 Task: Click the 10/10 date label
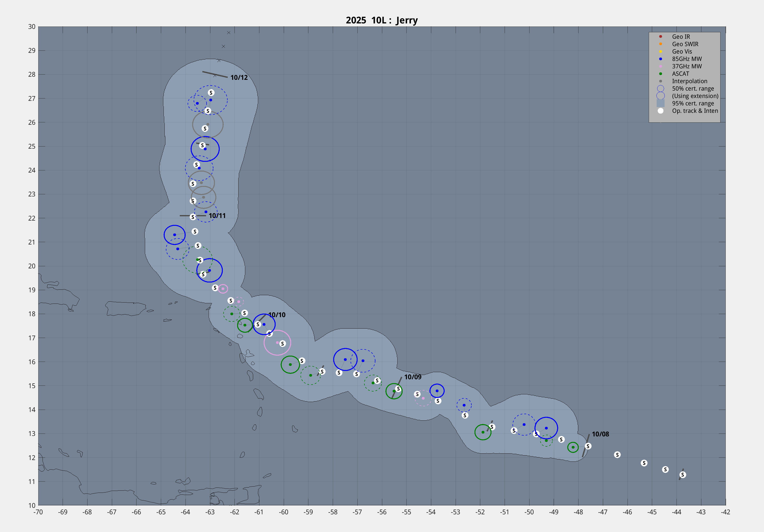[x=277, y=315]
